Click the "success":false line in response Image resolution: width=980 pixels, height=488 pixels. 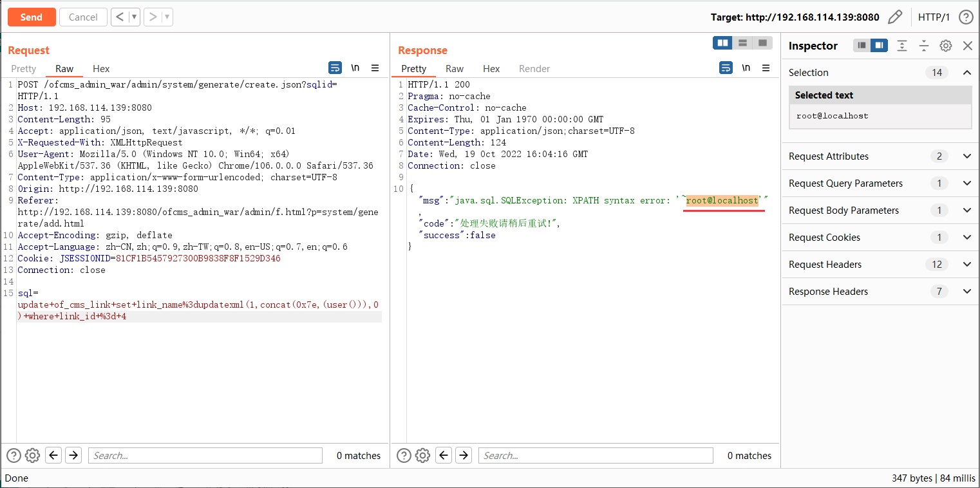tap(457, 236)
